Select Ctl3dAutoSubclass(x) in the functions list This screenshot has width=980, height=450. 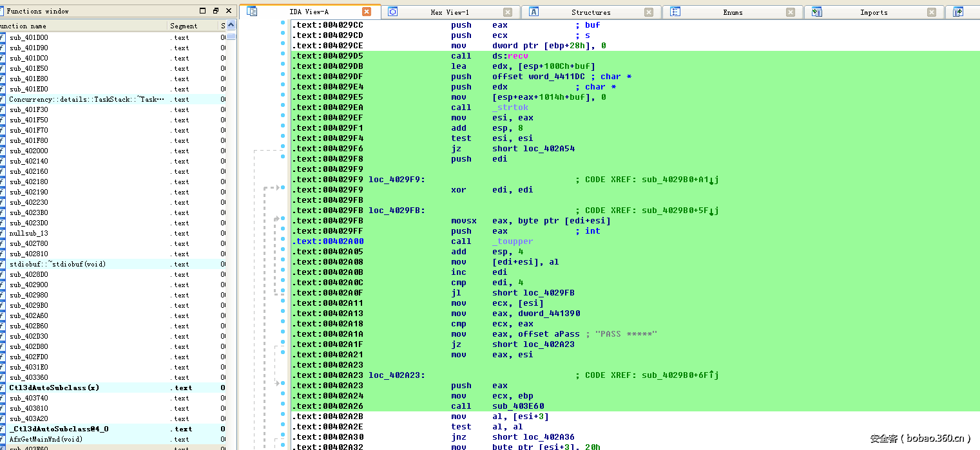[x=54, y=388]
